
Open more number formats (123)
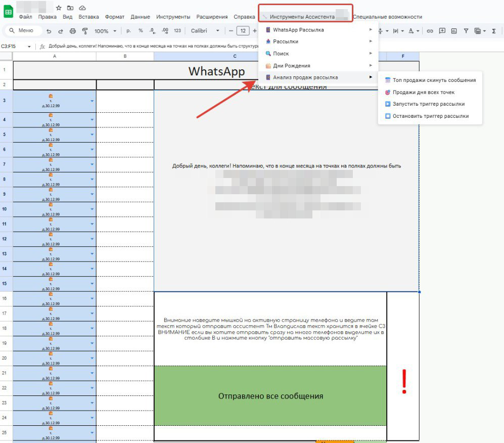[x=177, y=30]
